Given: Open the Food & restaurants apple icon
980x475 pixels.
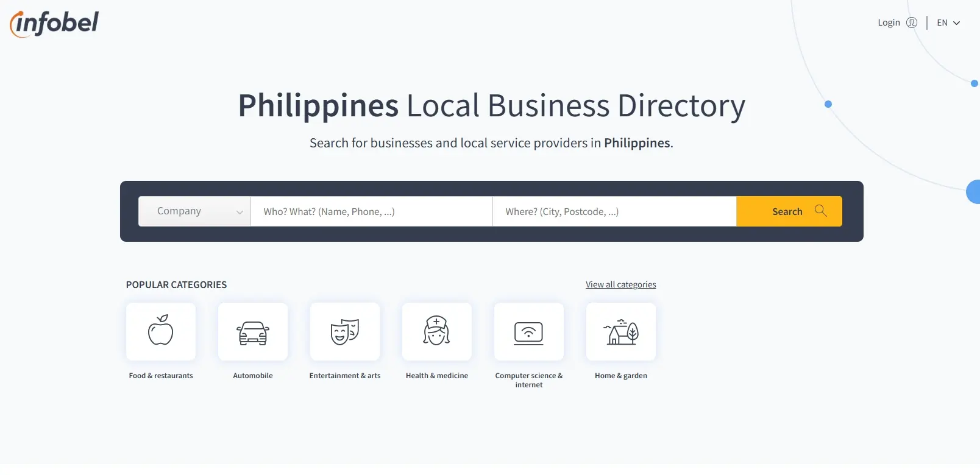Looking at the screenshot, I should coord(161,331).
